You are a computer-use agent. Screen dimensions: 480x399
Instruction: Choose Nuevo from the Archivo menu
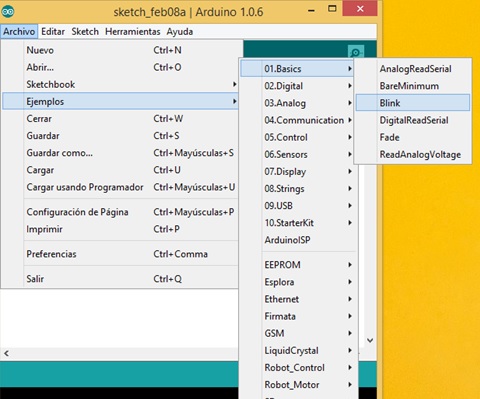(120, 50)
